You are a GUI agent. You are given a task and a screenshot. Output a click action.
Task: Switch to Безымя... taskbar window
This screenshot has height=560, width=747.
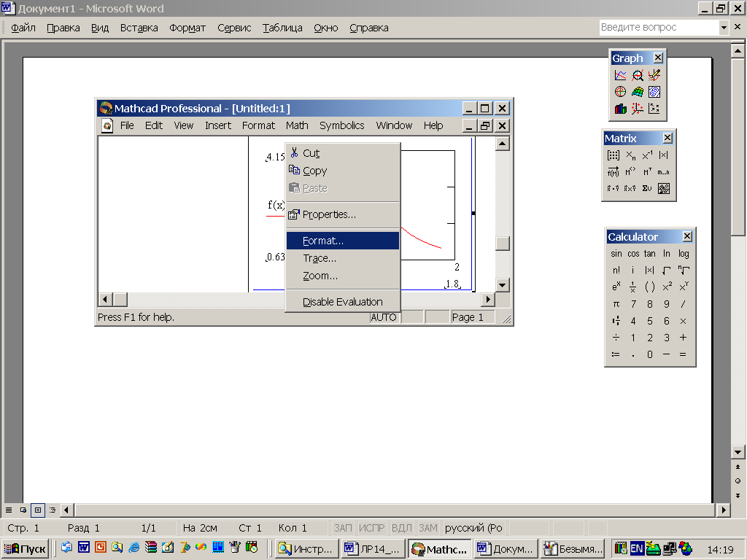pyautogui.click(x=573, y=549)
